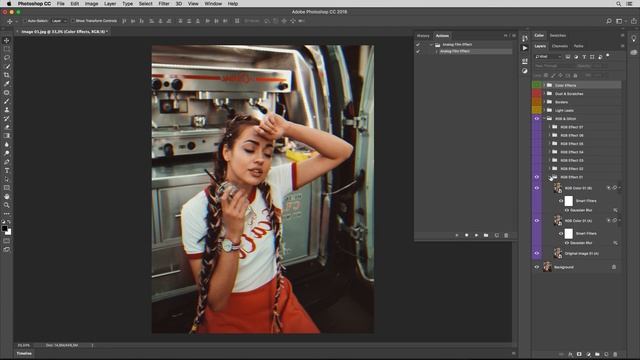This screenshot has height=360, width=640.
Task: Open the Timeline panel tab
Action: point(24,353)
